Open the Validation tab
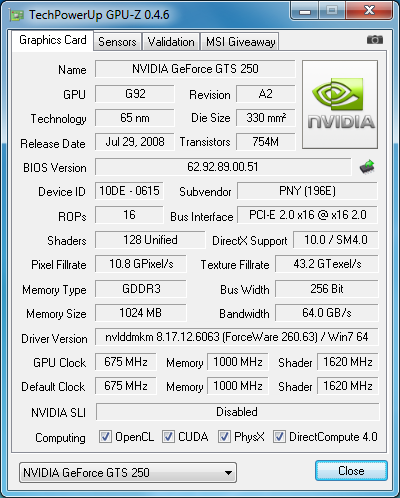Screen dimensions: 400x498 point(171,42)
